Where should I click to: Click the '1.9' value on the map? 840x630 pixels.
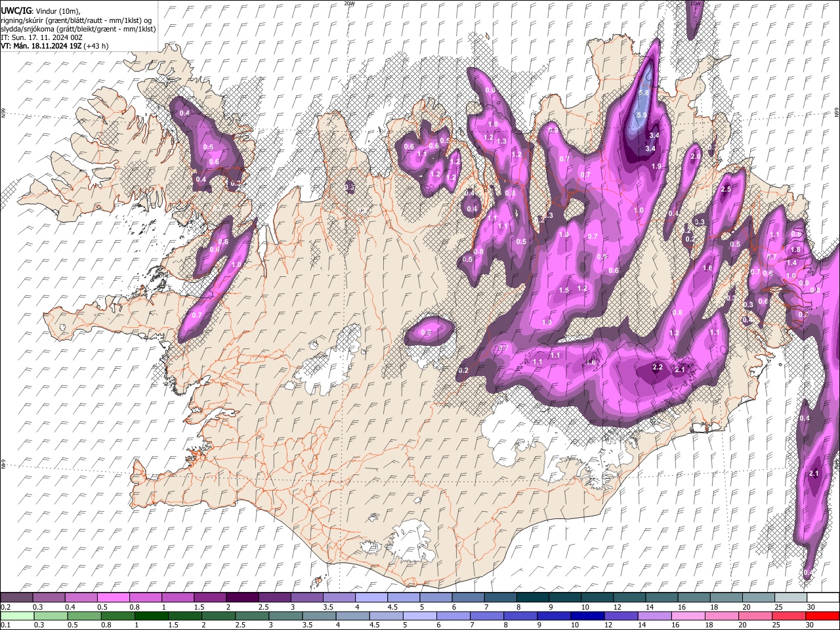click(x=656, y=167)
